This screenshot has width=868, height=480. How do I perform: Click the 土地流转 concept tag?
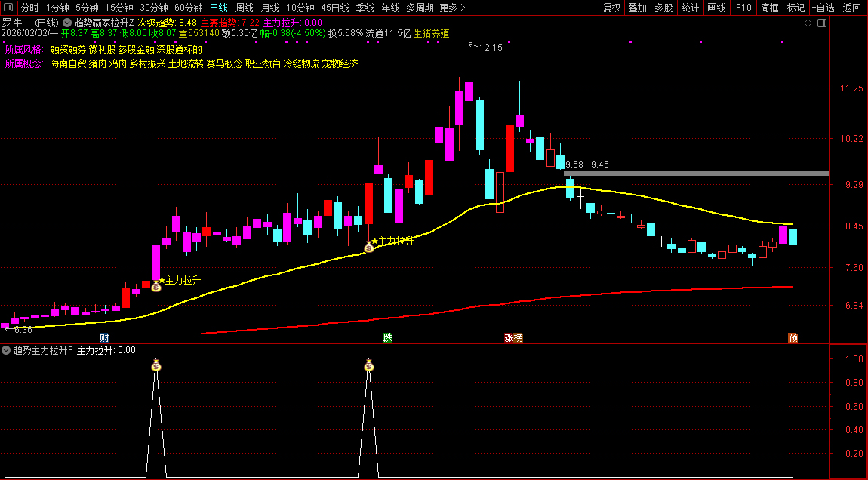186,63
